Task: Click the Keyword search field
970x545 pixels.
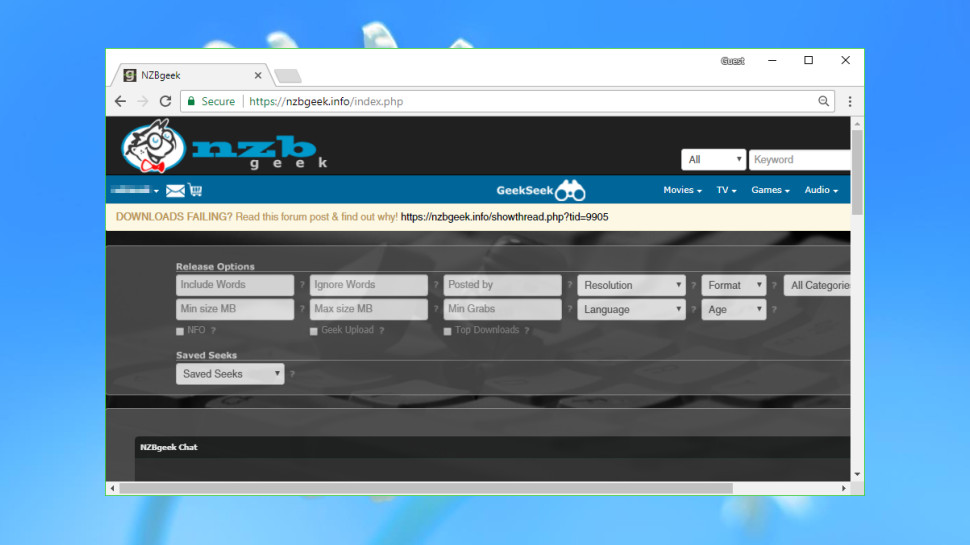Action: pyautogui.click(x=799, y=160)
